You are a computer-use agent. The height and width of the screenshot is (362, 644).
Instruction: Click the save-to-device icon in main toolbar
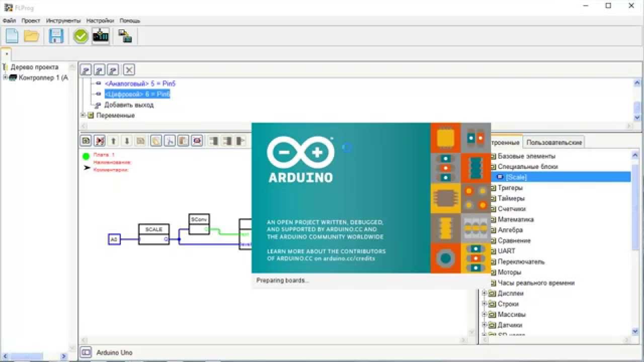(125, 36)
